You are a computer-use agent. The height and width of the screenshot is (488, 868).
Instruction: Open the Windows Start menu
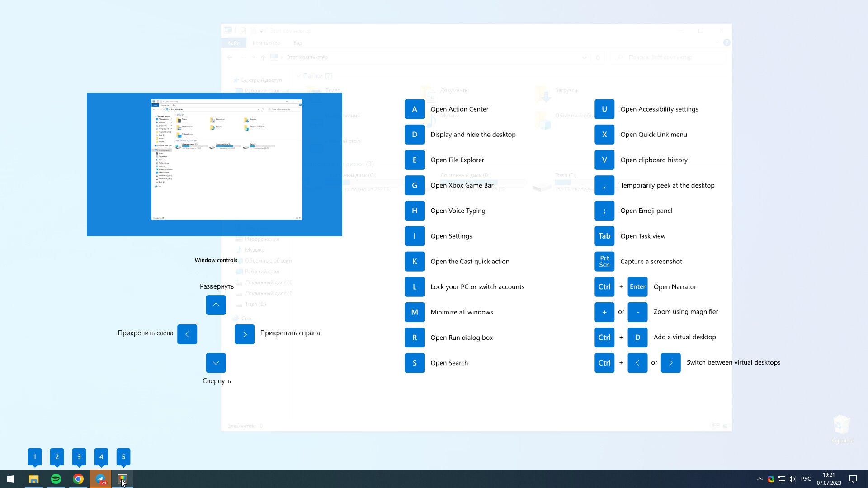(11, 479)
